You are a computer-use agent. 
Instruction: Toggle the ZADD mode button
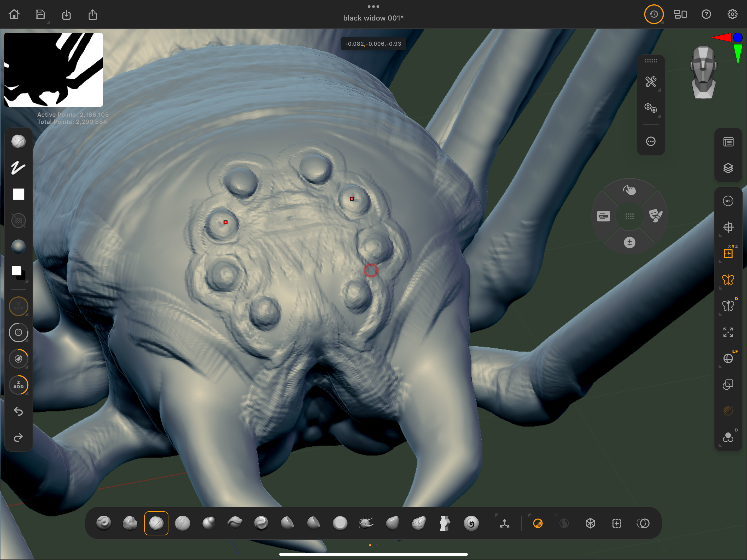(18, 385)
